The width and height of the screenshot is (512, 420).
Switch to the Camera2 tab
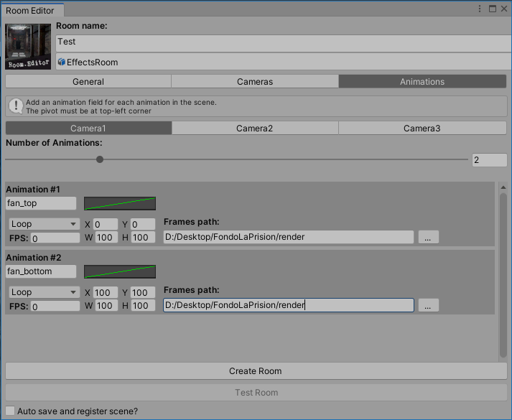click(x=255, y=129)
